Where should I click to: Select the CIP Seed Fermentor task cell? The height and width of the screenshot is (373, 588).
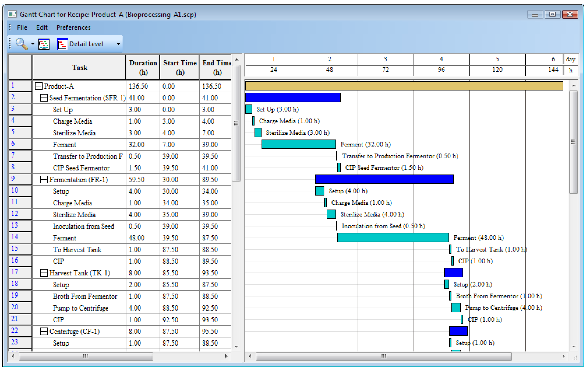coord(79,168)
